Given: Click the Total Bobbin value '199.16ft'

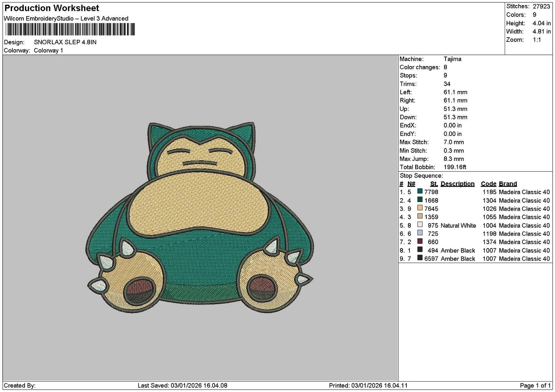Looking at the screenshot, I should (455, 167).
